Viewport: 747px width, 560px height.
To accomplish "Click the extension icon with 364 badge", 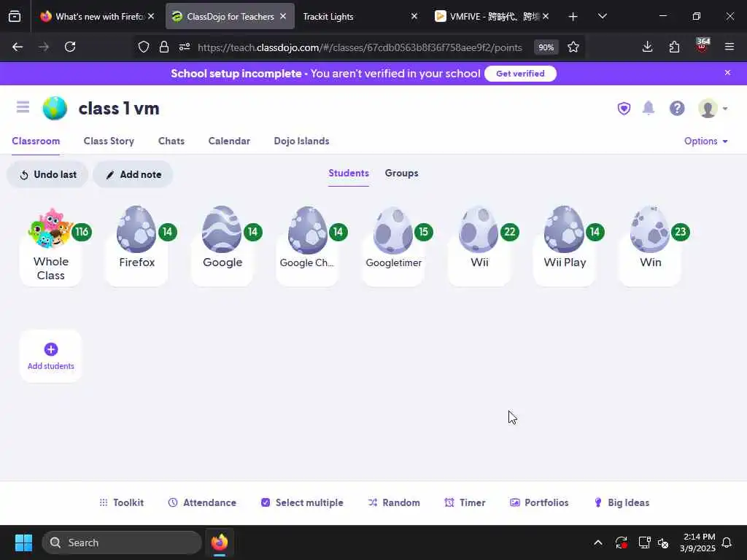I will 703,45.
